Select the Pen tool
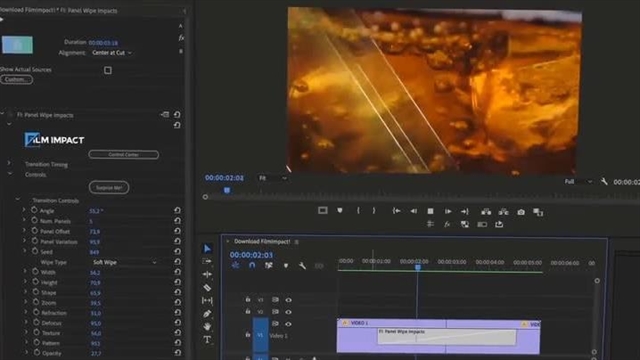Image resolution: width=640 pixels, height=360 pixels. [x=207, y=313]
